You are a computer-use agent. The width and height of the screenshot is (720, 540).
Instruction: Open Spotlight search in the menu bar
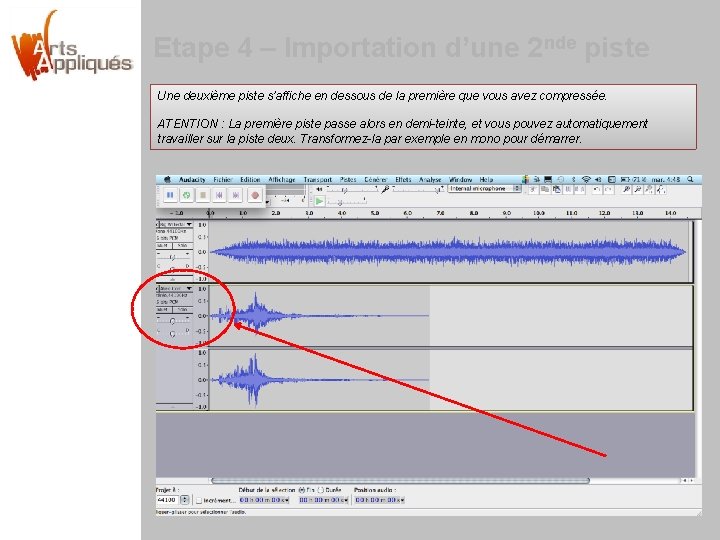point(690,180)
